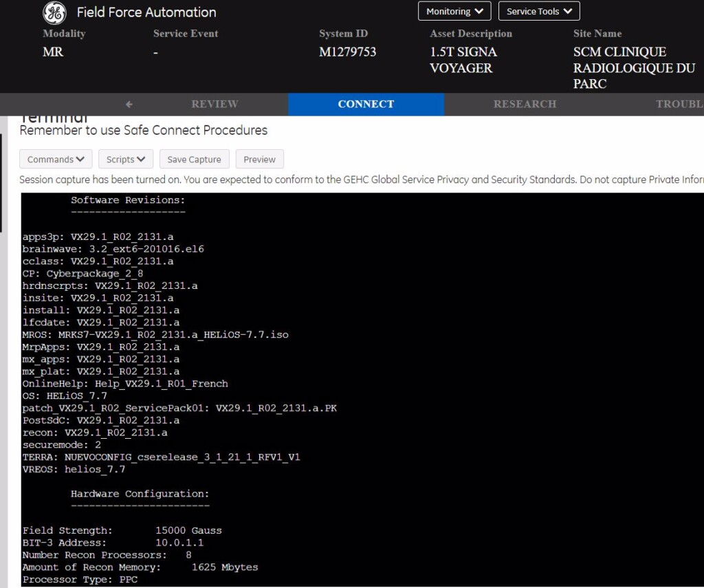
Task: Click the MROS line in the terminal
Action: pyautogui.click(x=155, y=335)
